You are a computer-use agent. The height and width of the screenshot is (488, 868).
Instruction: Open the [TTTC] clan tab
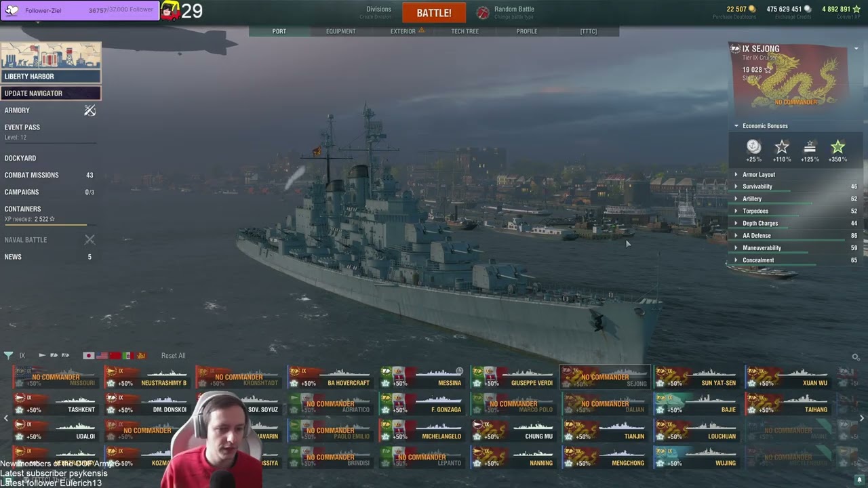click(589, 31)
